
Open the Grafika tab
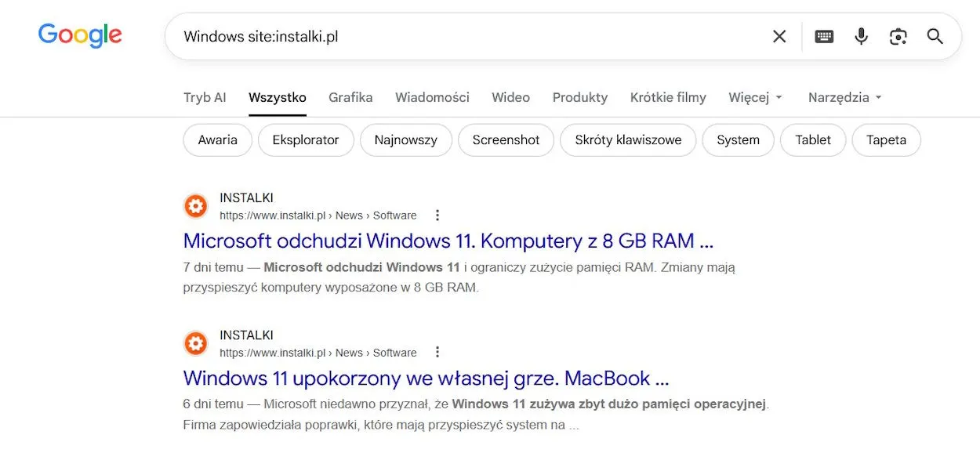point(350,97)
